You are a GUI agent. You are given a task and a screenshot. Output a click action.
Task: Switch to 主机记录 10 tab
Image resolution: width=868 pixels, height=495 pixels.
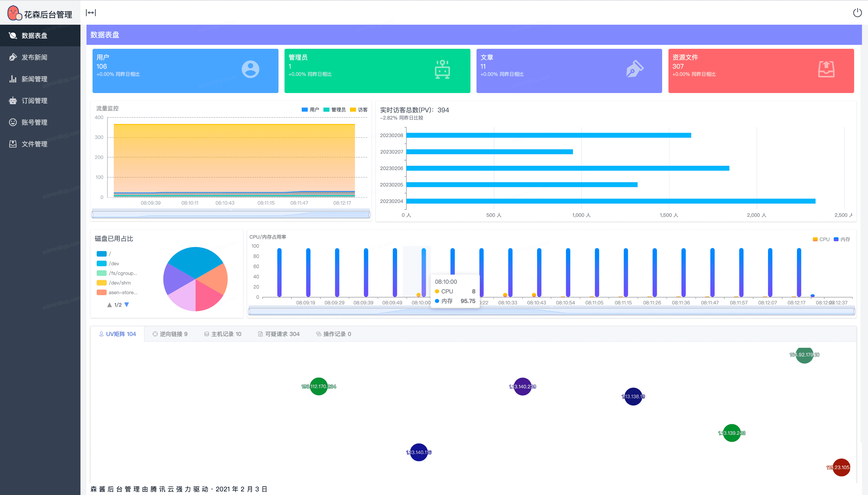(223, 334)
